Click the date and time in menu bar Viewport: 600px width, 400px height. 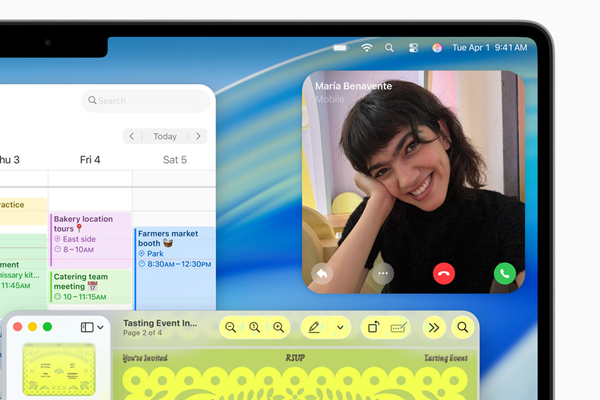point(489,47)
